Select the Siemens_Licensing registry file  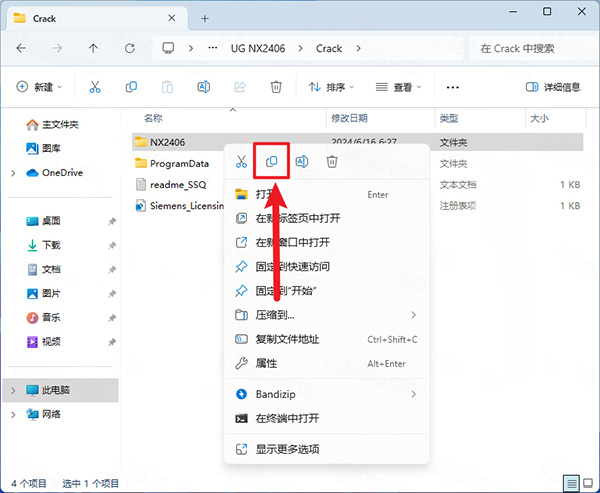point(179,206)
